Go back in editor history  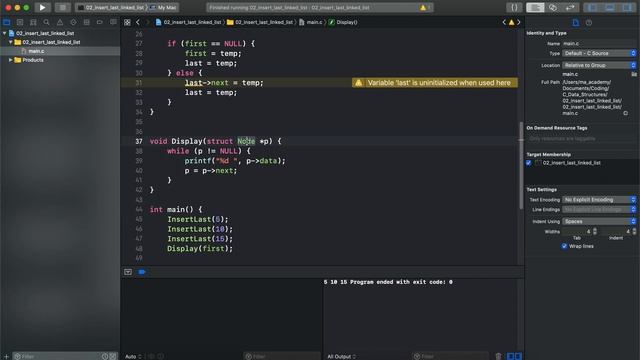click(138, 22)
